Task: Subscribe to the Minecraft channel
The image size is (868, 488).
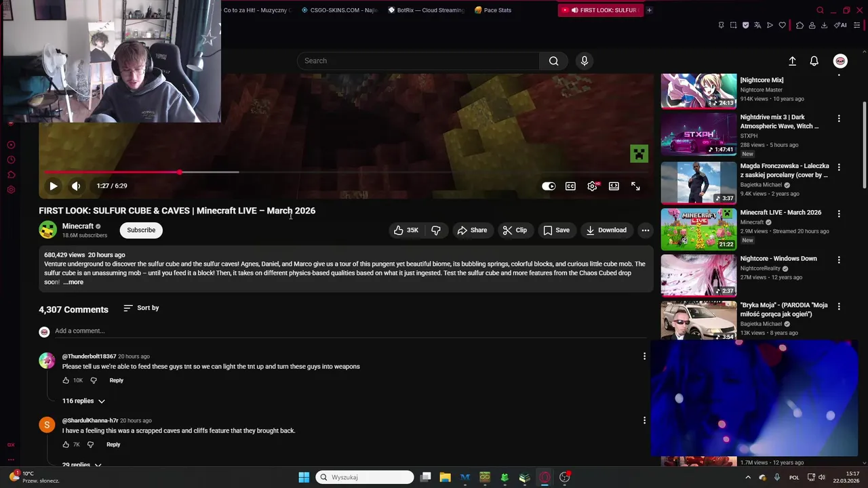Action: [x=141, y=230]
